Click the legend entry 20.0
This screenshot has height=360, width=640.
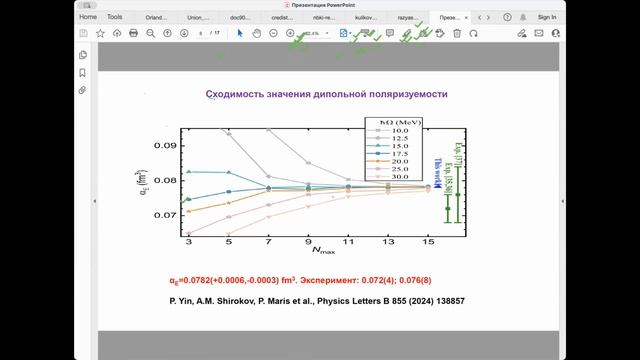[387, 162]
